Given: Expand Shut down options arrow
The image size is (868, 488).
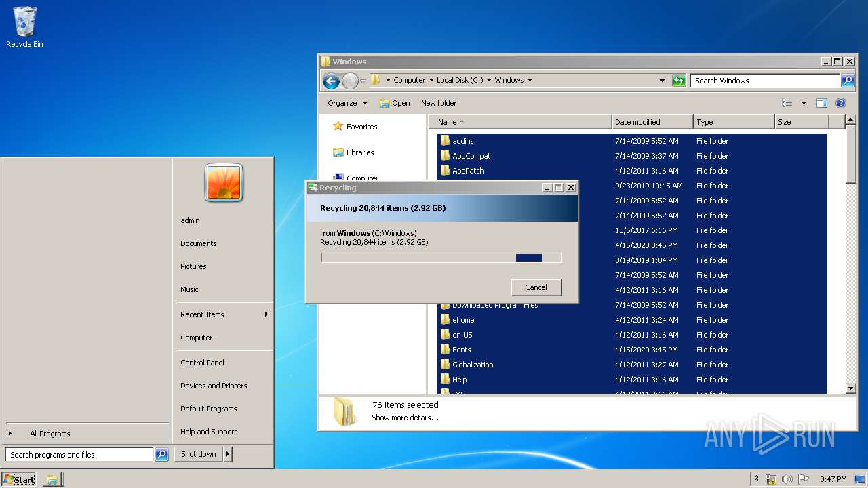Looking at the screenshot, I should point(228,455).
